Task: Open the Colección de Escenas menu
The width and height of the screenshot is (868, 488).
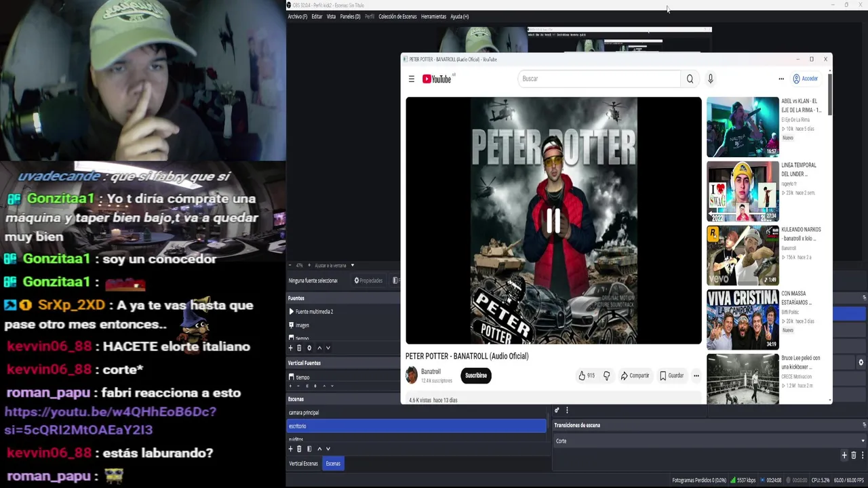Action: pos(397,16)
